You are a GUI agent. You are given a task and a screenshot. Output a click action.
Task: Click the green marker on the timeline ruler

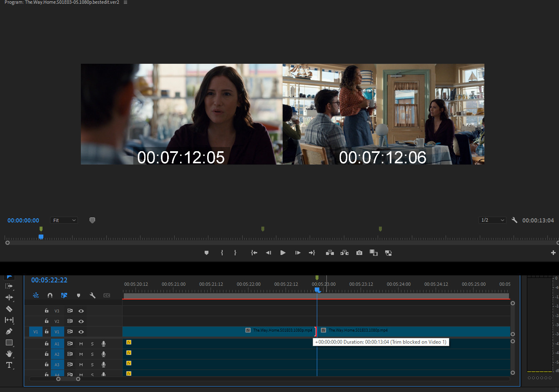pos(317,277)
